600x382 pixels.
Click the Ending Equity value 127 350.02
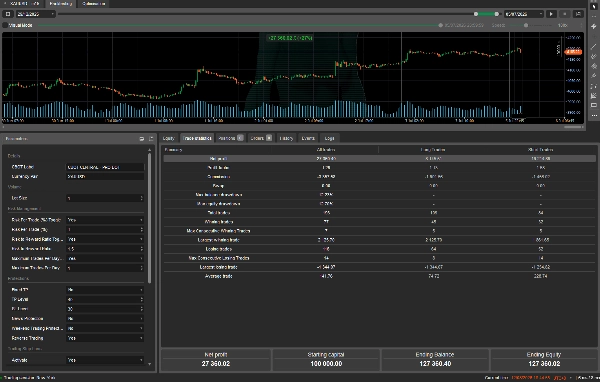coord(544,364)
